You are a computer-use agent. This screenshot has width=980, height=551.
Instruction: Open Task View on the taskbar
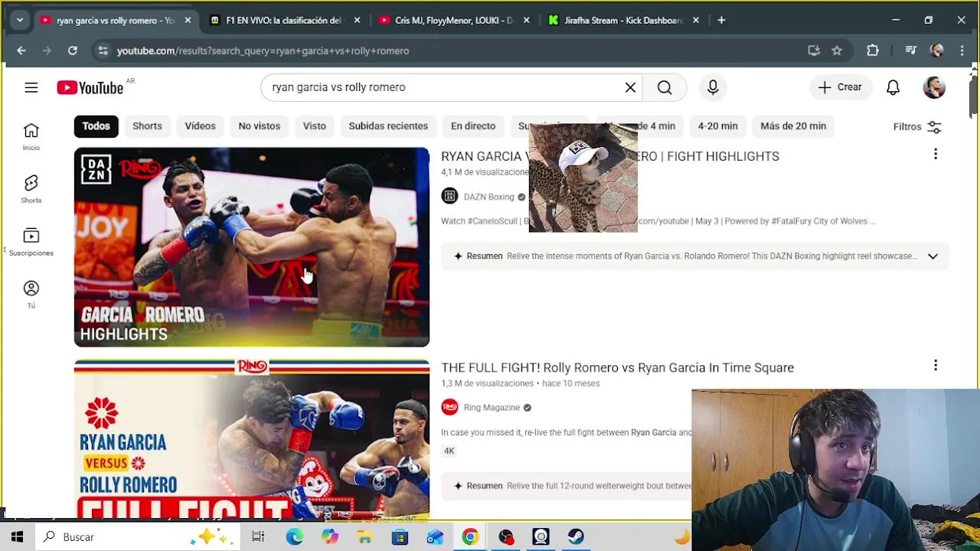coord(258,536)
